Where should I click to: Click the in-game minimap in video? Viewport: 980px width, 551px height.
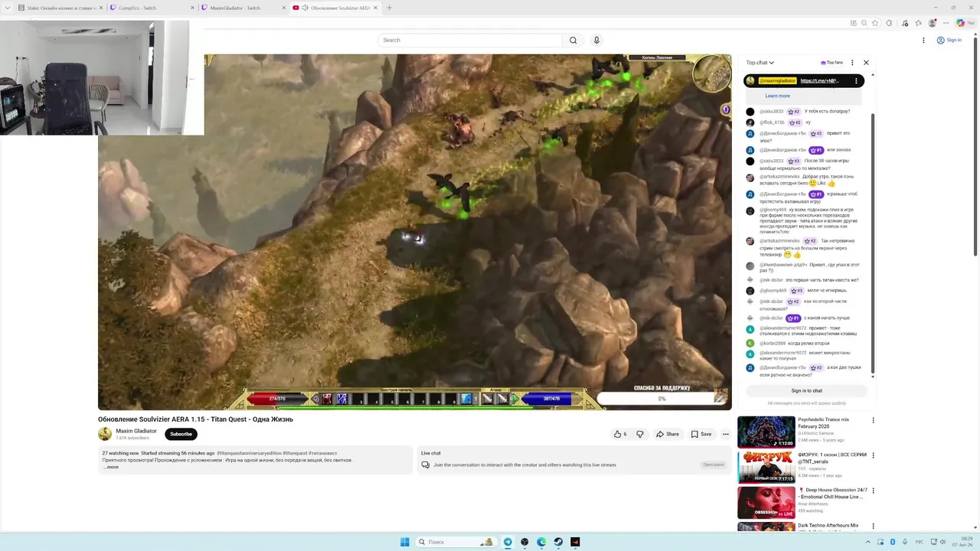[711, 73]
